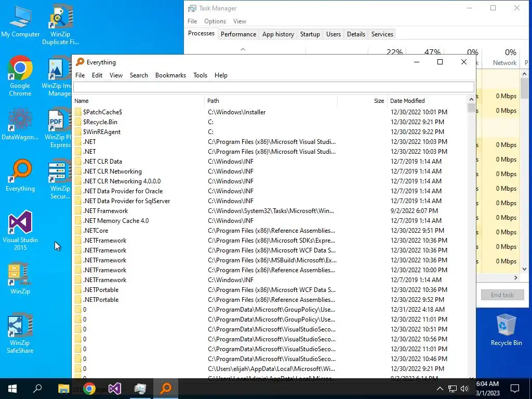
Task: Click the Task Manager End task button
Action: point(502,295)
